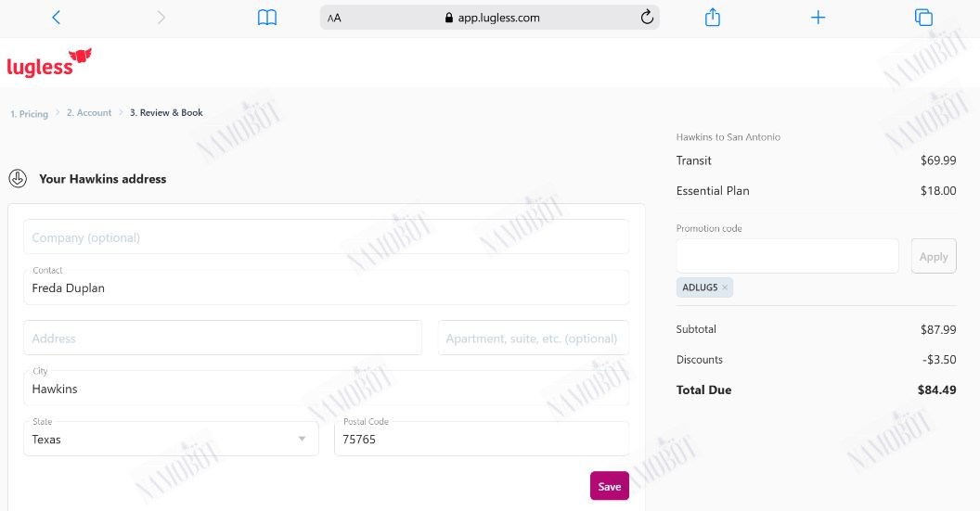Save the Hawkins address
The width and height of the screenshot is (980, 511).
click(610, 486)
